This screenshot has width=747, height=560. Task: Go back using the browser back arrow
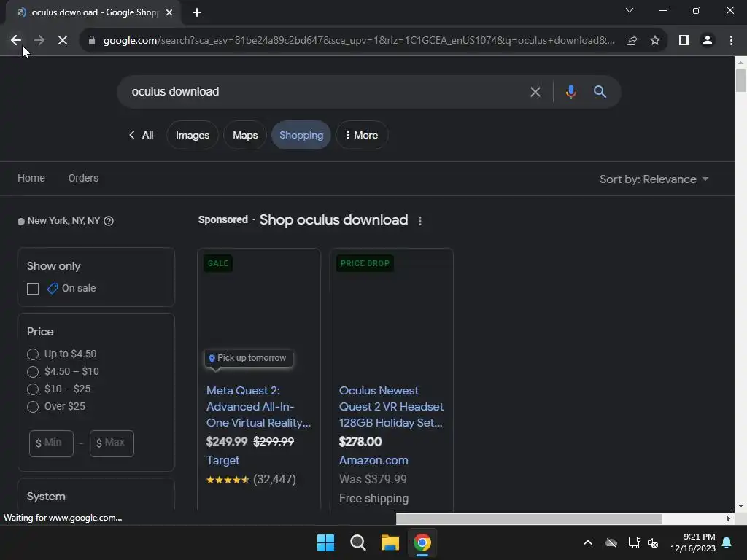16,41
